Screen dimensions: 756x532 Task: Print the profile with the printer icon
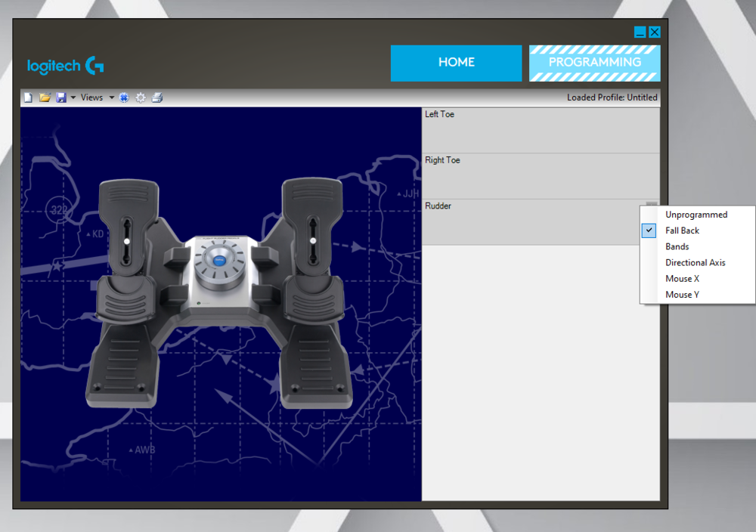157,97
